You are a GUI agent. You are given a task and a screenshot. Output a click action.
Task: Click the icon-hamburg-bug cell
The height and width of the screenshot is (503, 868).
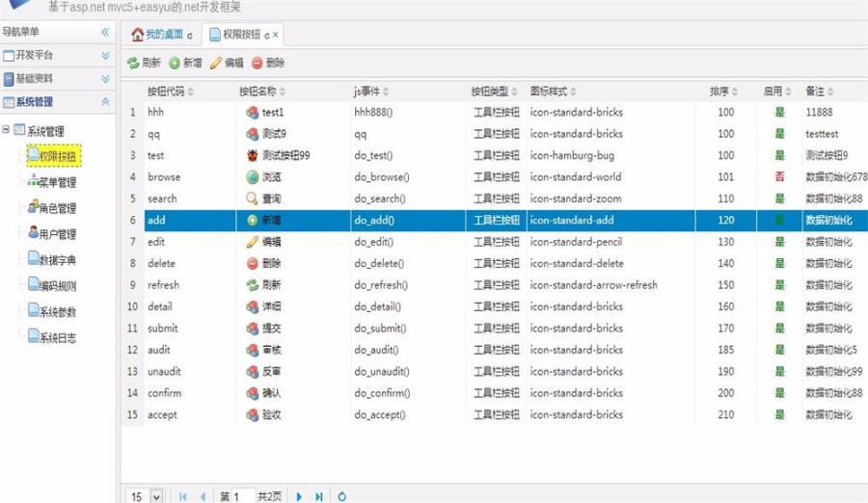coord(610,155)
